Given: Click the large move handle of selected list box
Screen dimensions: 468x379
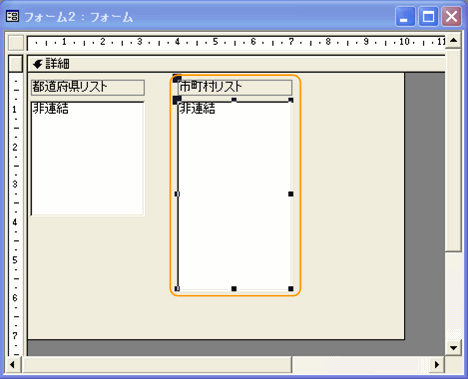Looking at the screenshot, I should [177, 100].
